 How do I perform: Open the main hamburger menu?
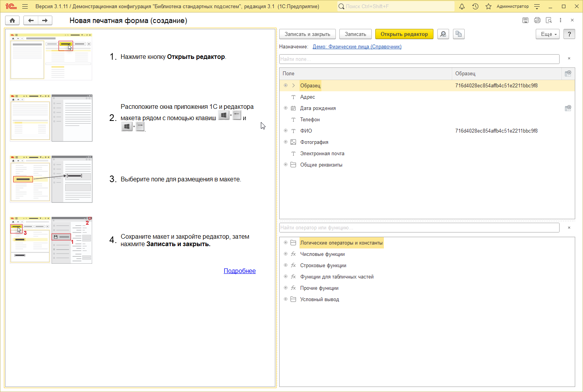25,6
